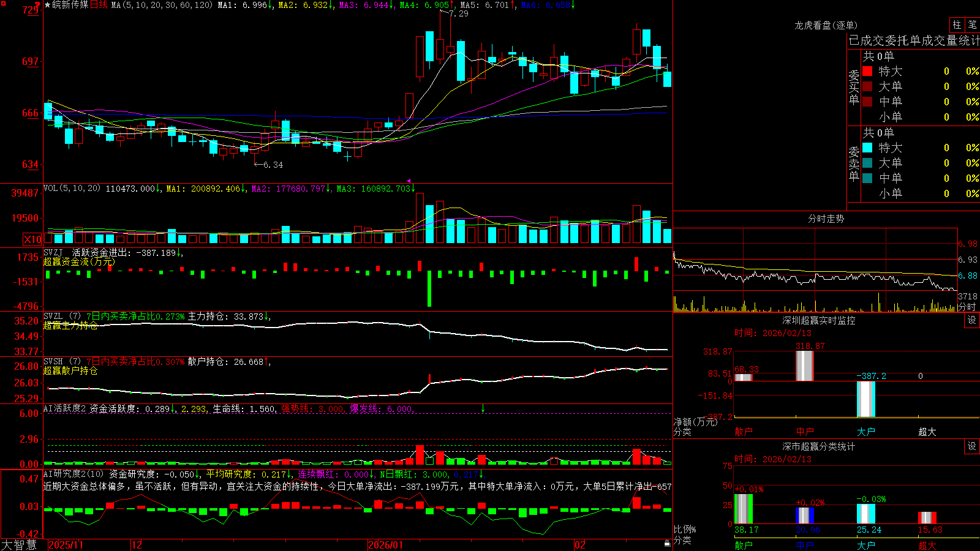Click the VOL(5,10,20) indicator label
980x551 pixels.
click(72, 189)
